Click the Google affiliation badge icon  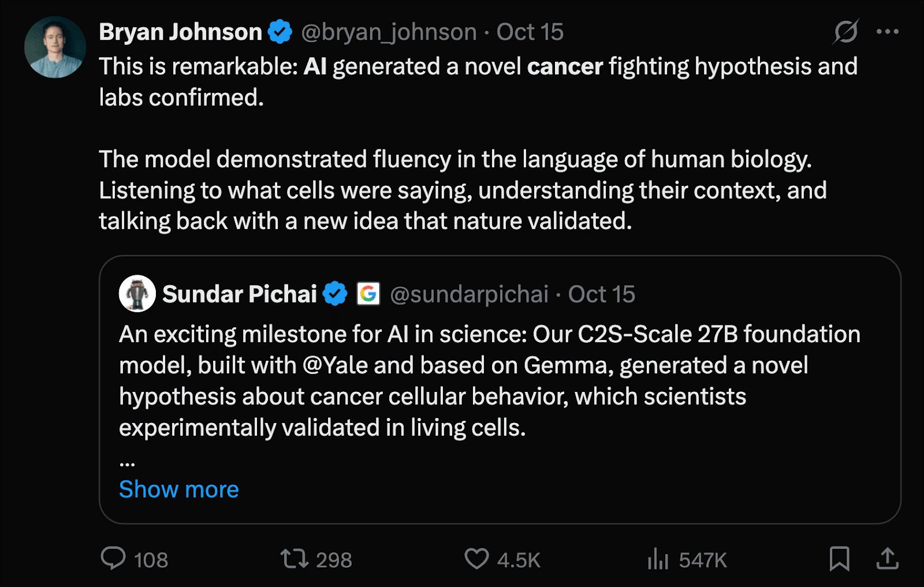[368, 294]
